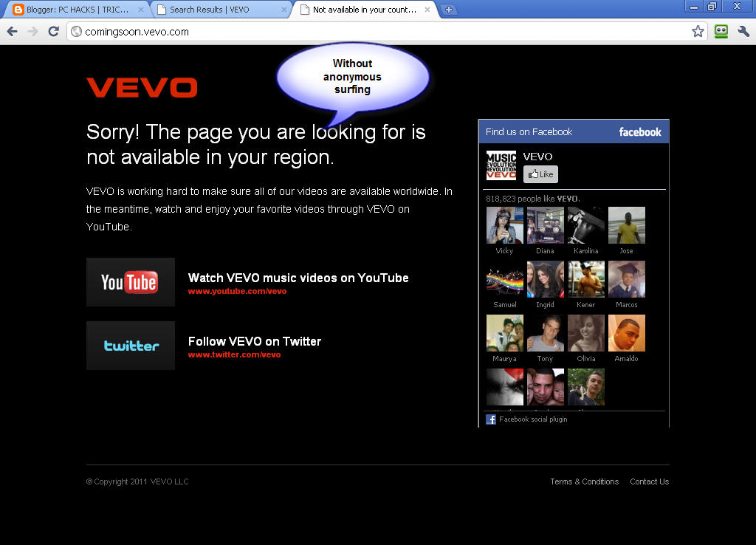Screen dimensions: 756x545
Task: Open Contact Us footer link
Action: (650, 481)
